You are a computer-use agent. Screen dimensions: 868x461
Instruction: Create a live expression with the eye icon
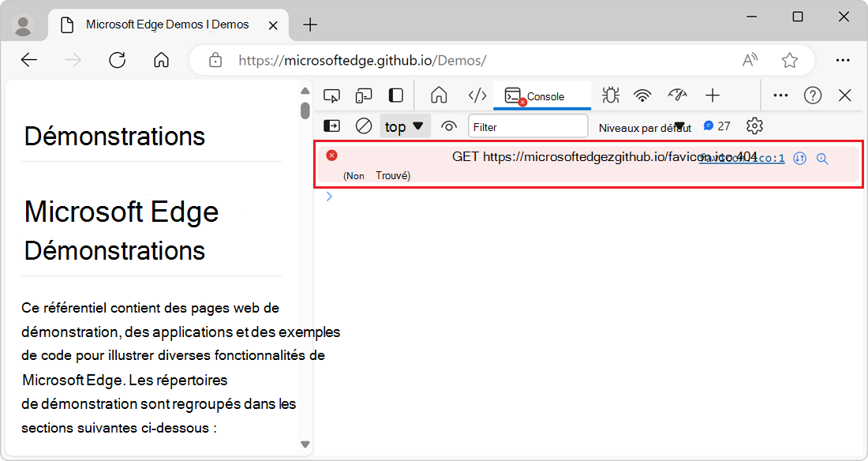pyautogui.click(x=448, y=126)
